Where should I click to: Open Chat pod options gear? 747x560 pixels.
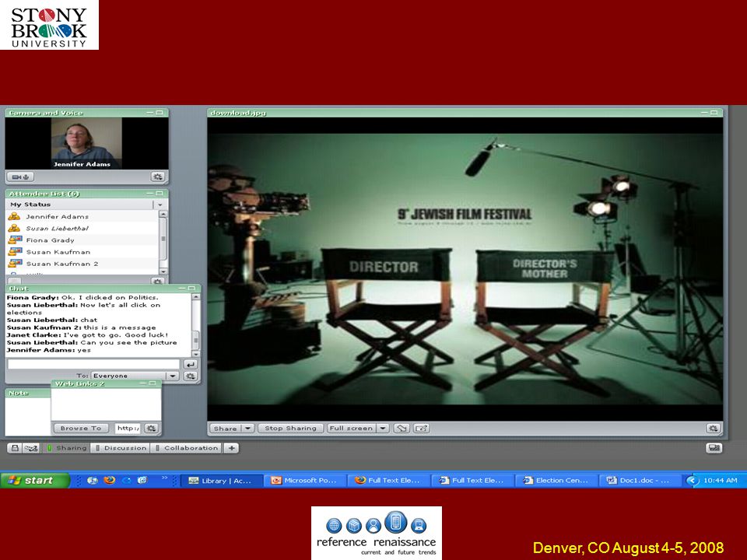[x=190, y=376]
